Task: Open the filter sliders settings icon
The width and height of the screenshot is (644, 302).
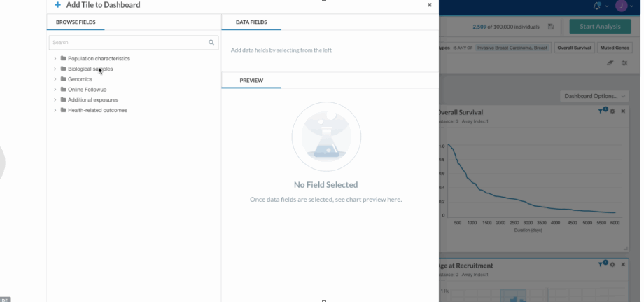Action: (624, 63)
